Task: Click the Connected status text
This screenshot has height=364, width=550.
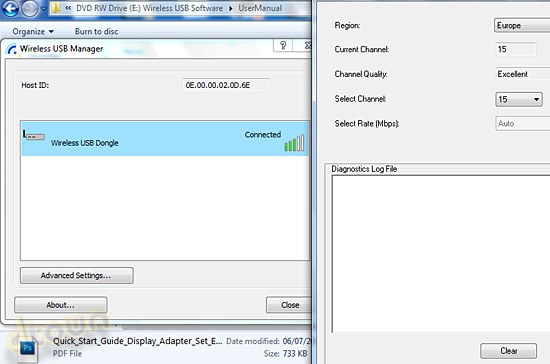Action: [x=263, y=135]
